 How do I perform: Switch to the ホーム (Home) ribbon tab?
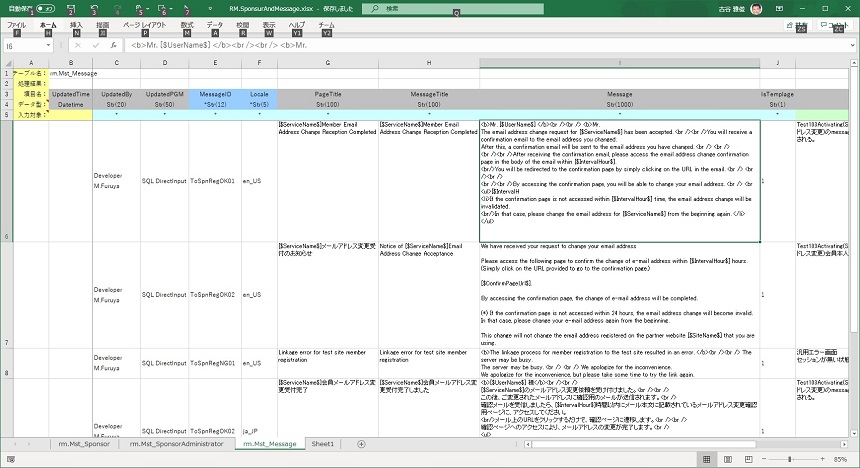click(x=48, y=25)
